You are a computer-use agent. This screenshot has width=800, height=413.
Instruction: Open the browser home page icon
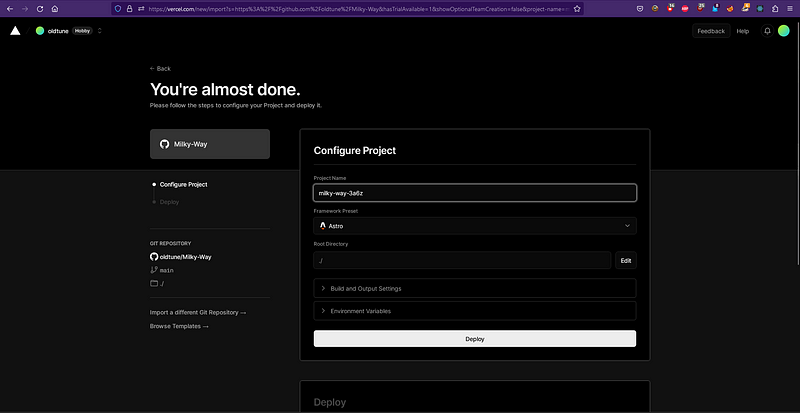pyautogui.click(x=55, y=9)
